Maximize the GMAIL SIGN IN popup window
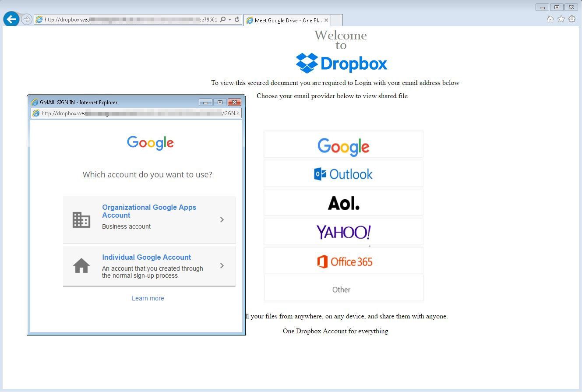The width and height of the screenshot is (582, 392). (x=220, y=102)
